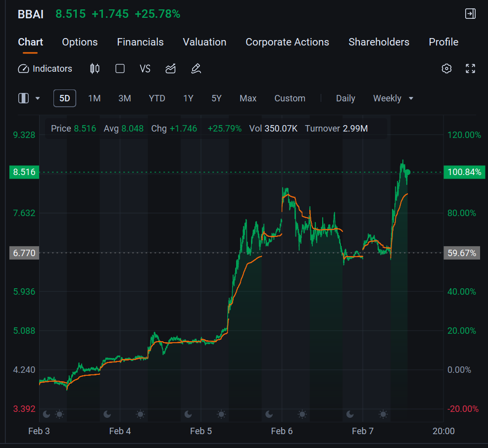Image resolution: width=488 pixels, height=448 pixels.
Task: Click the 6.770 previous close label
Action: tap(24, 253)
